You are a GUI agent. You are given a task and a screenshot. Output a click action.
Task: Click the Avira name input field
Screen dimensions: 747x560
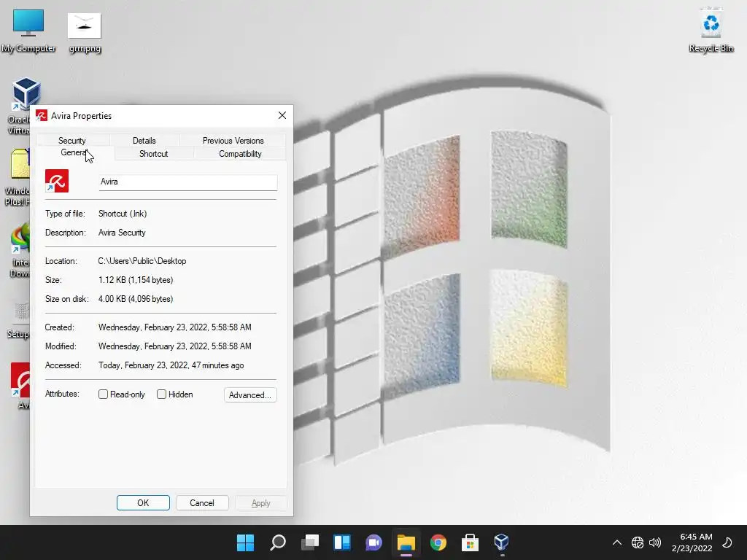point(187,182)
